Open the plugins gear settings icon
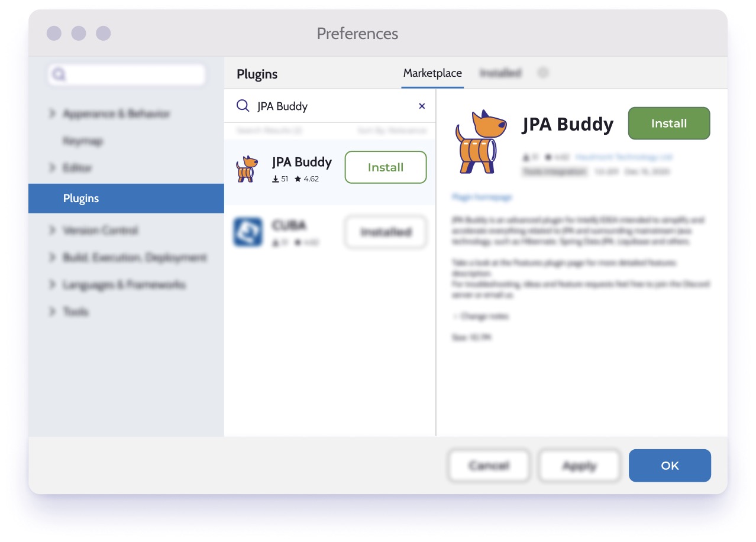756x542 pixels. point(543,73)
